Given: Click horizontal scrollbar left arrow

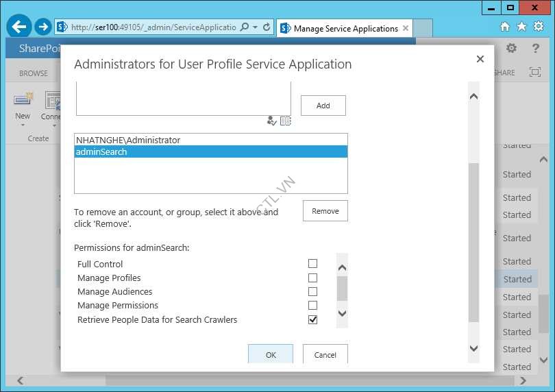Looking at the screenshot, I should tap(21, 380).
